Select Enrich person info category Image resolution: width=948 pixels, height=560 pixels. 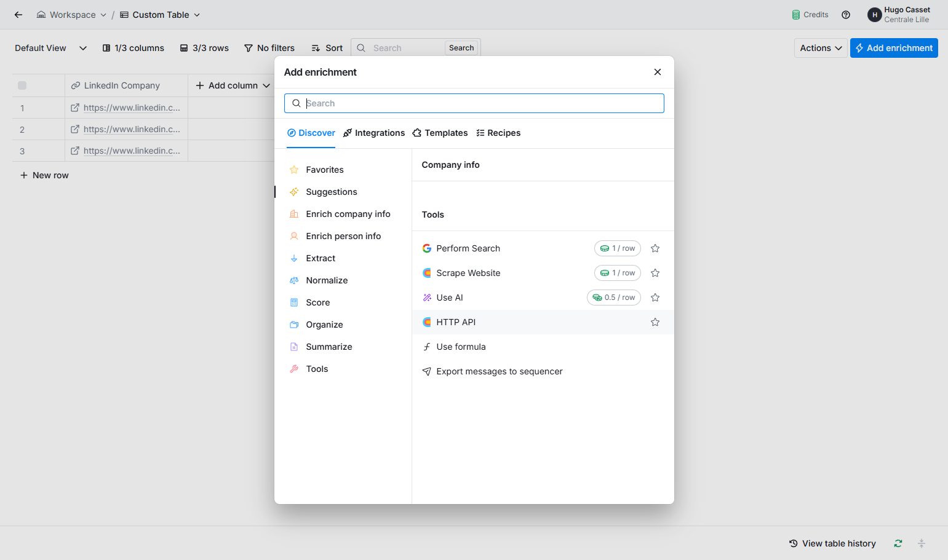pos(343,236)
